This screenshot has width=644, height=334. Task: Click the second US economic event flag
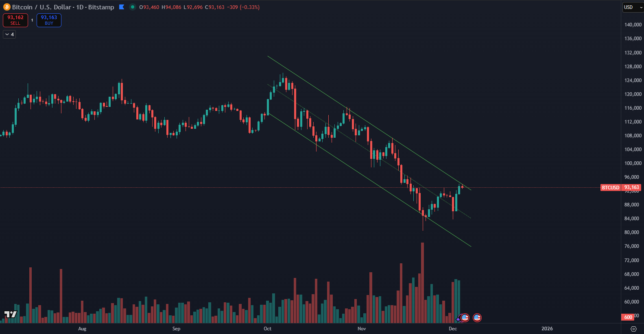[x=477, y=317]
